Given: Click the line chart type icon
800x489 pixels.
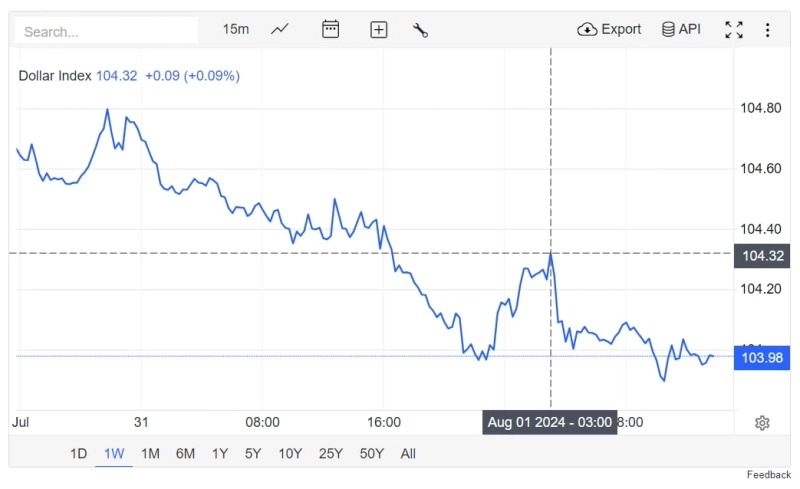Looking at the screenshot, I should coord(280,29).
